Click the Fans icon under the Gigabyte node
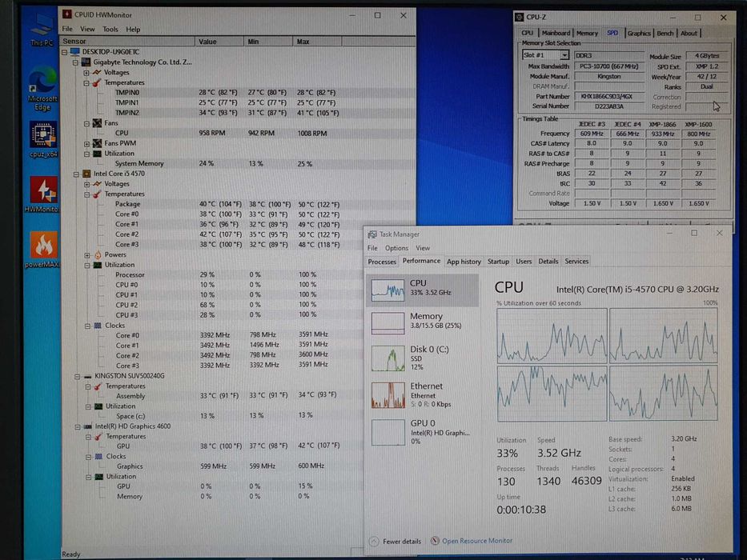The height and width of the screenshot is (560, 747). [98, 123]
